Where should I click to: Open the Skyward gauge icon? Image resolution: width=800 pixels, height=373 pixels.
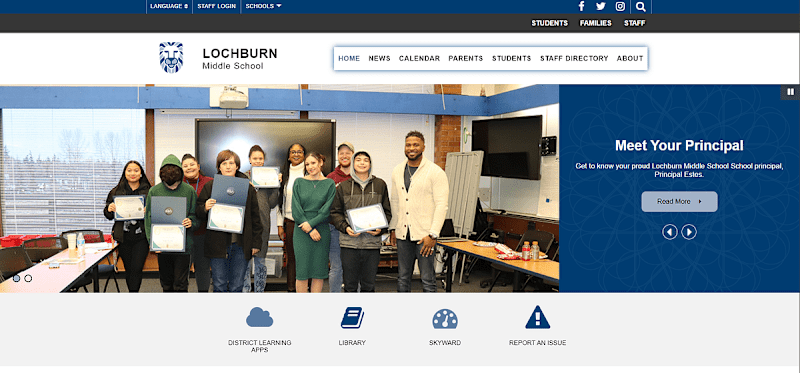(445, 318)
